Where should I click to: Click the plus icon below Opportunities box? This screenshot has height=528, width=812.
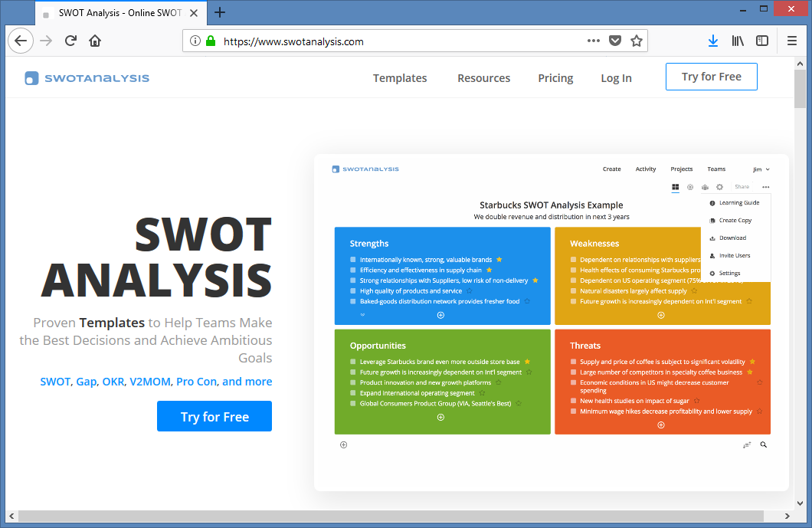click(x=343, y=444)
